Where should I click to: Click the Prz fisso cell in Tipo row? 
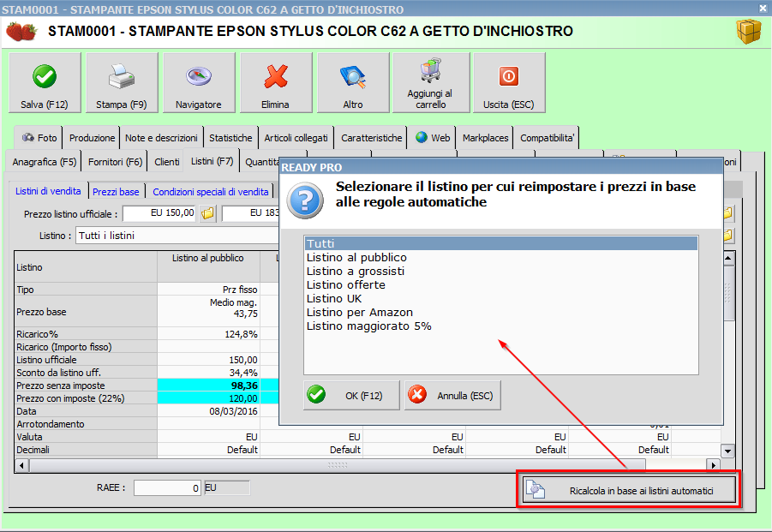(x=208, y=290)
